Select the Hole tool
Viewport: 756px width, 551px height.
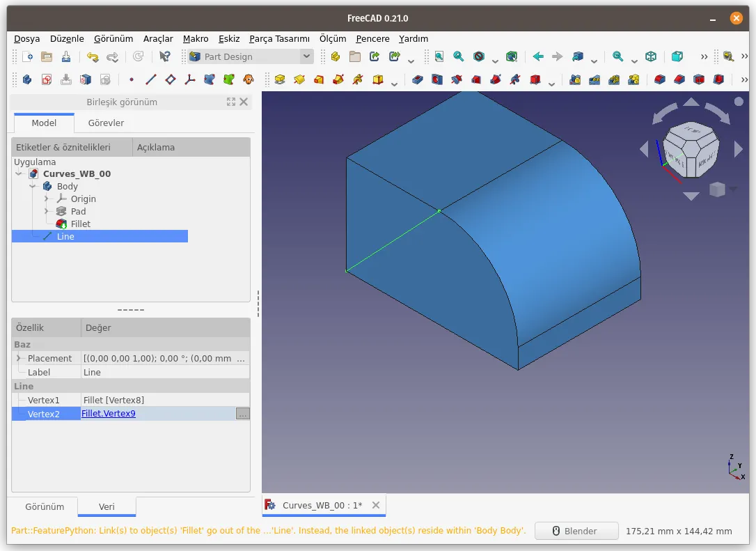[437, 79]
